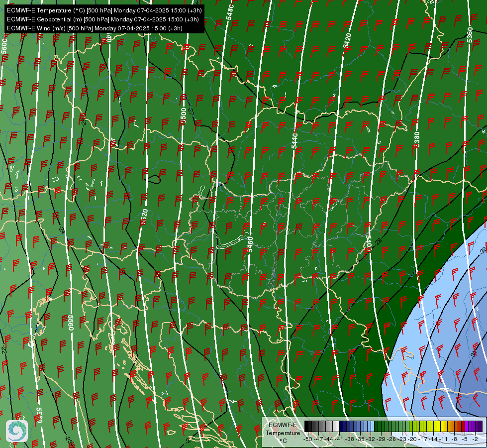Click the -41 value on temperature scale
487x448 pixels.
[x=339, y=439]
